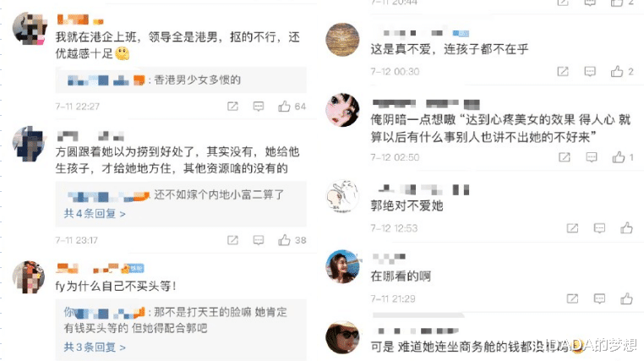Open replies on the 7-11 22:27 comment
The height and width of the screenshot is (361, 644).
259,107
